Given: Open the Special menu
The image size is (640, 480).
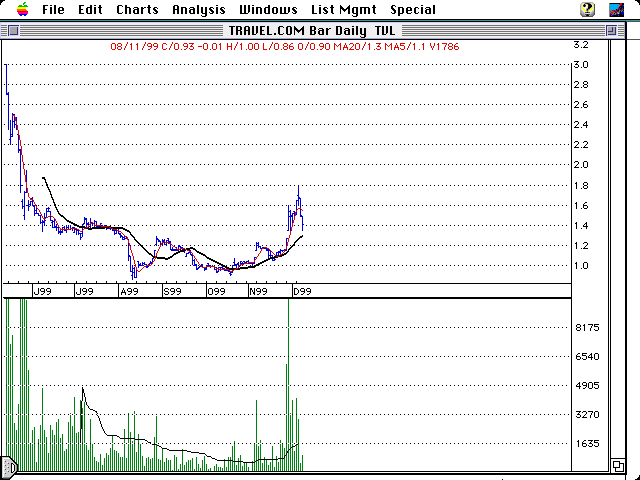Looking at the screenshot, I should [x=413, y=10].
